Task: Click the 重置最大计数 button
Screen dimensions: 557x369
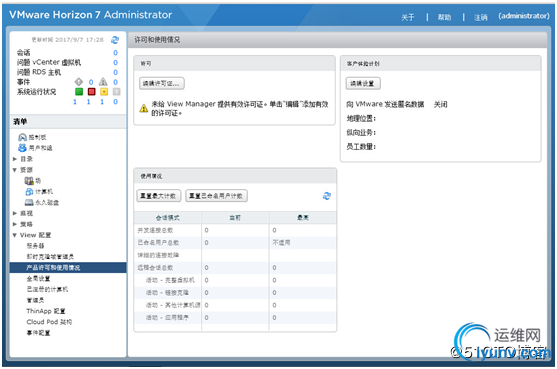Action: pos(159,196)
